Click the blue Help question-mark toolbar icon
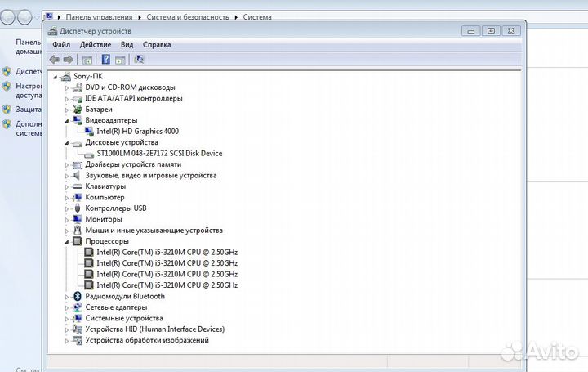The width and height of the screenshot is (588, 372). [x=105, y=60]
